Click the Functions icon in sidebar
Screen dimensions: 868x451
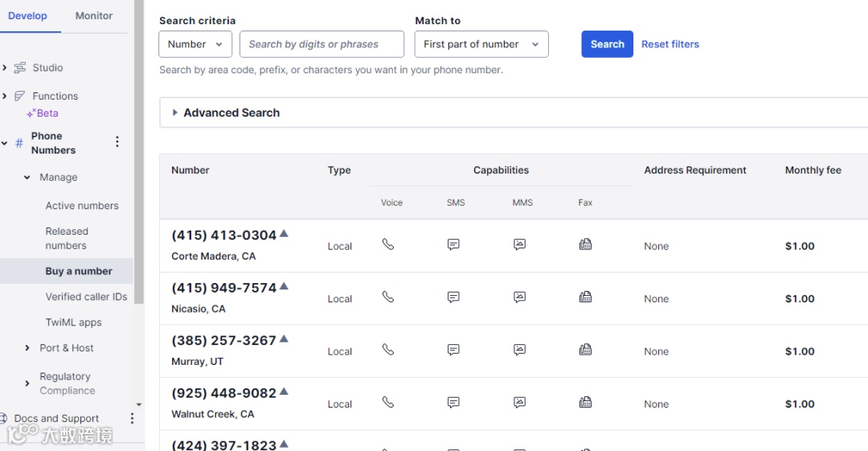(x=20, y=96)
